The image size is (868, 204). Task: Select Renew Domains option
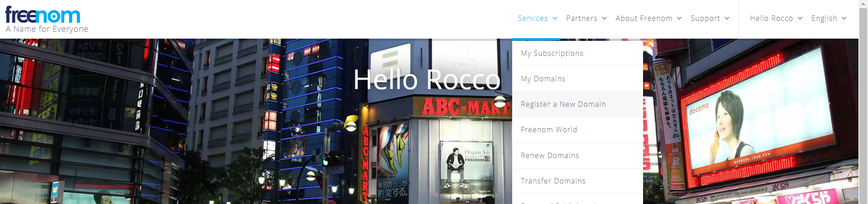(x=578, y=156)
